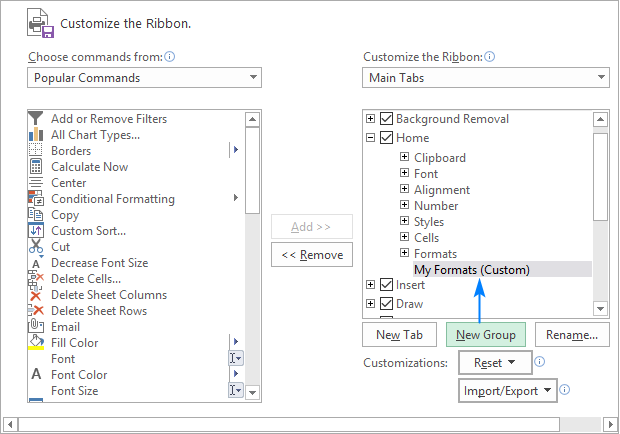Open the Choose commands from dropdown
The width and height of the screenshot is (620, 434).
[144, 78]
